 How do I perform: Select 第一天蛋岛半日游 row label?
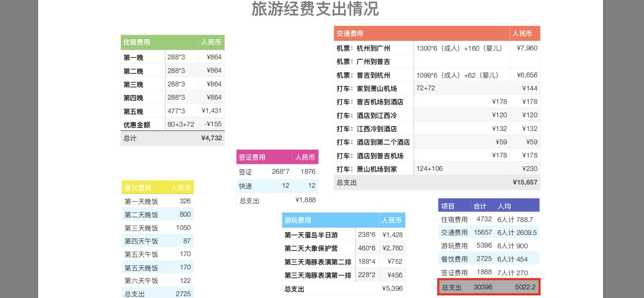tap(311, 235)
